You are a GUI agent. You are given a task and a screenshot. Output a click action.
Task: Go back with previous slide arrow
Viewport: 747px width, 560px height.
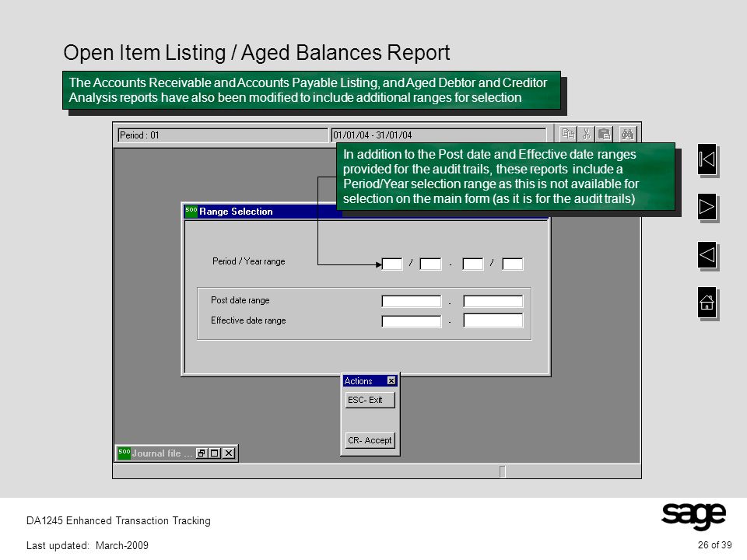[707, 255]
